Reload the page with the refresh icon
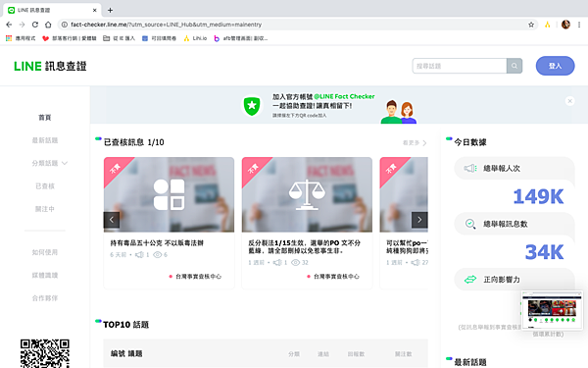Image resolution: width=588 pixels, height=368 pixels. pos(35,25)
